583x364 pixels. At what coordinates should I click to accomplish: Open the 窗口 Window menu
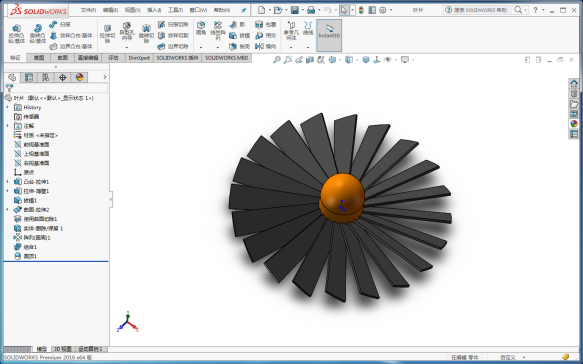coord(198,10)
